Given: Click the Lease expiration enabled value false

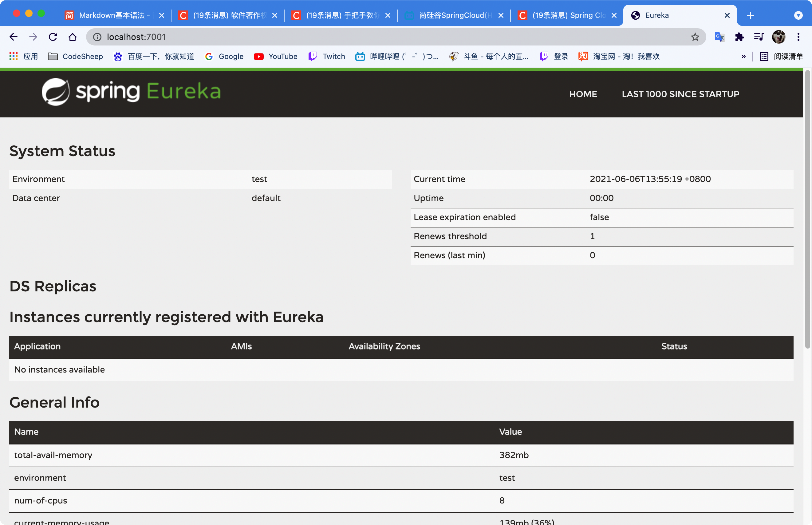Looking at the screenshot, I should [599, 217].
